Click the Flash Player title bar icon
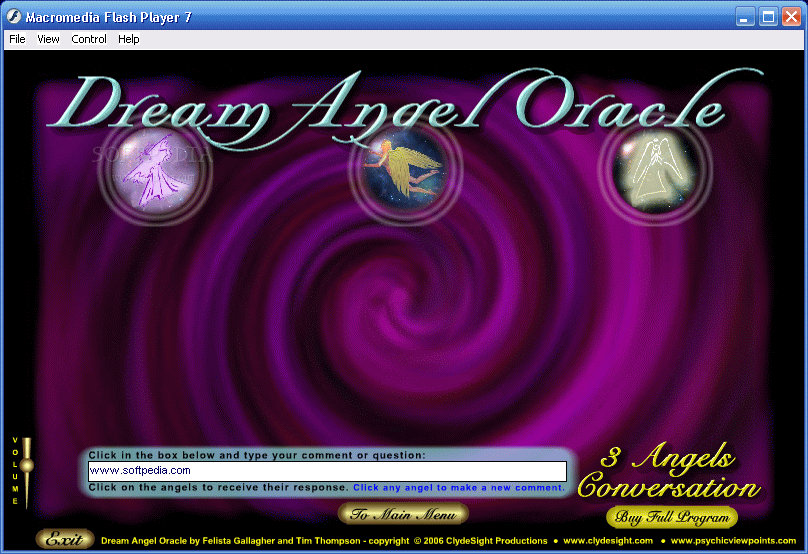The height and width of the screenshot is (554, 808). coord(14,17)
